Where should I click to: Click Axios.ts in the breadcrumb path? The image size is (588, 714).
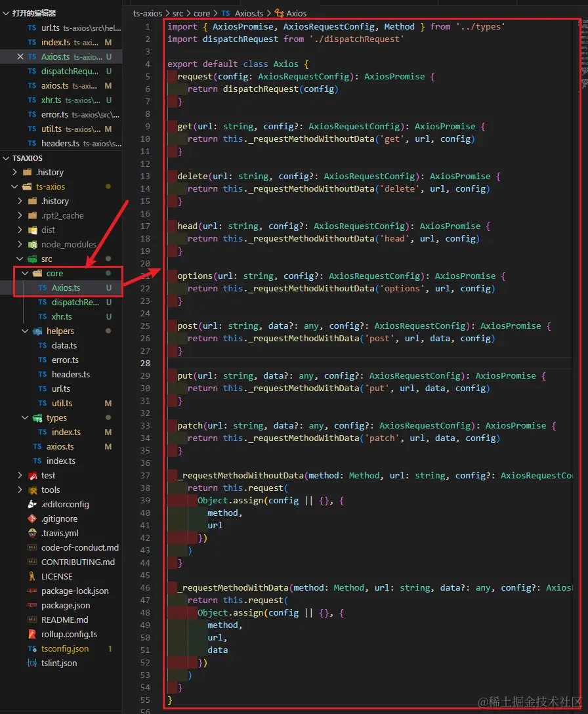[x=249, y=13]
